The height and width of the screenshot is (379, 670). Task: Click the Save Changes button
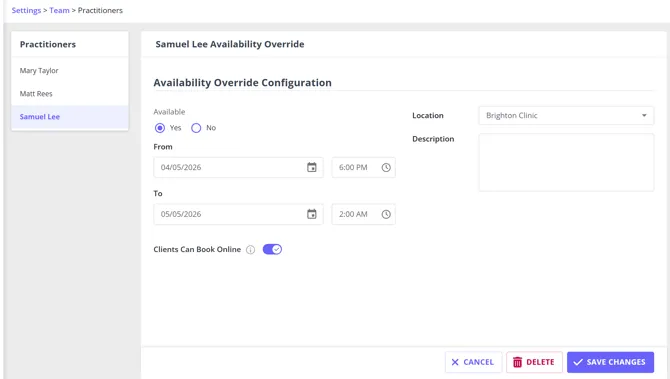610,362
